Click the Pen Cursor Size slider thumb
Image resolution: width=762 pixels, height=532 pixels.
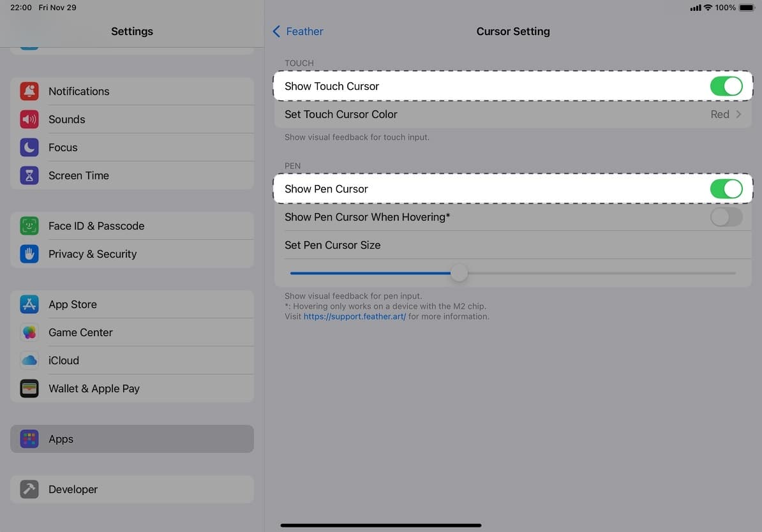(x=459, y=273)
